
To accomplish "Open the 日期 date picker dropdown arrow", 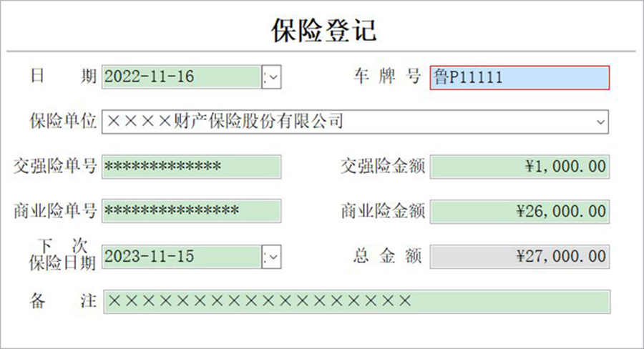I will coord(272,77).
